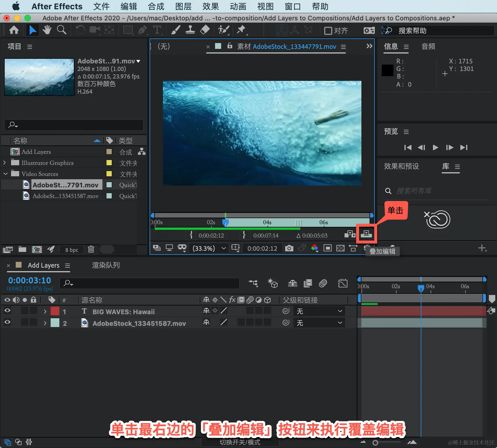The height and width of the screenshot is (448, 497).
Task: Open the Apple menu
Action: coord(16,6)
